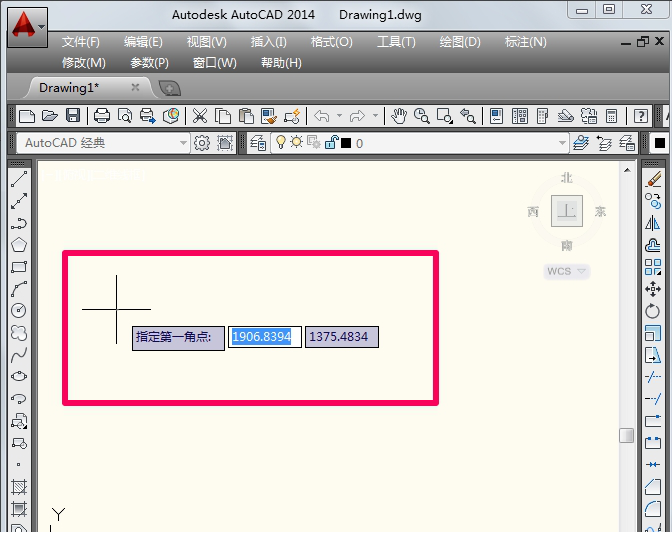672x553 pixels.
Task: Select the Array tool
Action: pyautogui.click(x=653, y=267)
